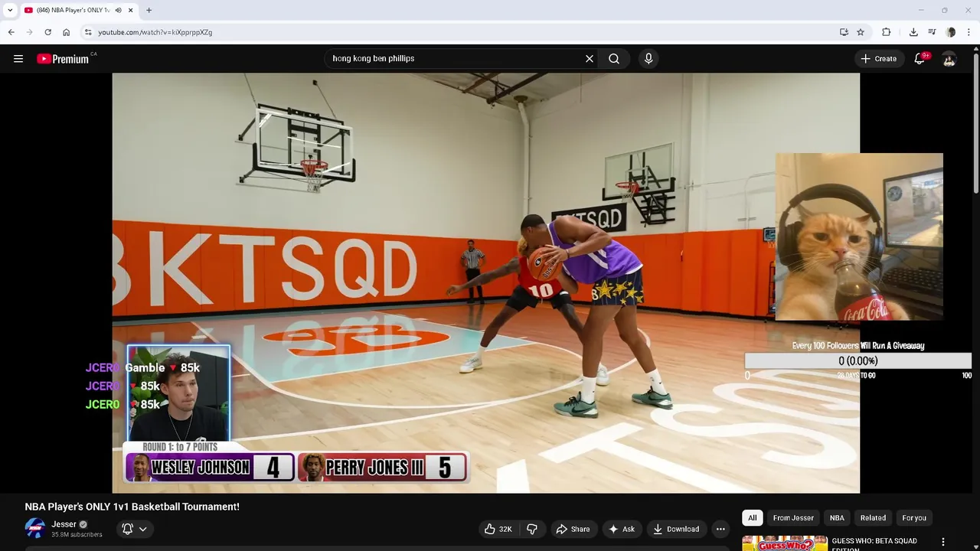This screenshot has width=980, height=551.
Task: Open options for GUESS WHO video
Action: click(x=943, y=542)
